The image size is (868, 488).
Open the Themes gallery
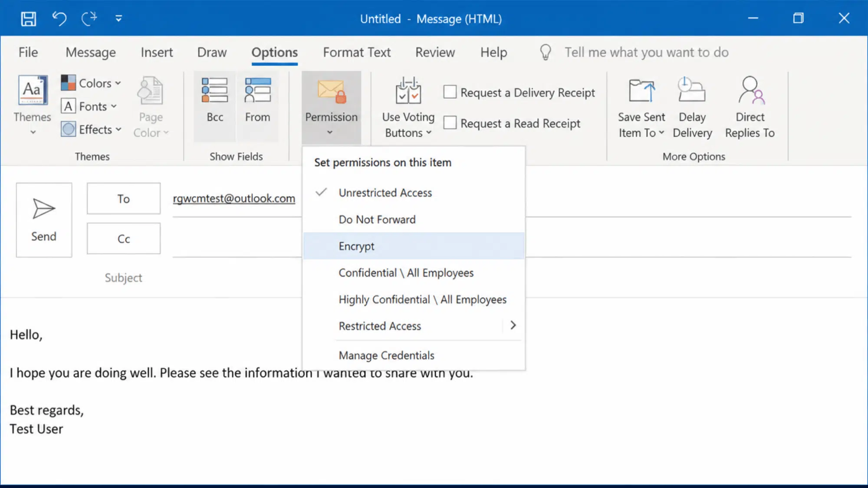(33, 105)
